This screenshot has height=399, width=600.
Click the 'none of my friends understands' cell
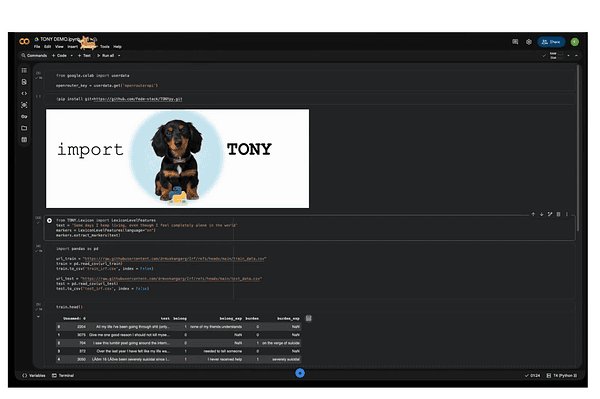tap(216, 327)
